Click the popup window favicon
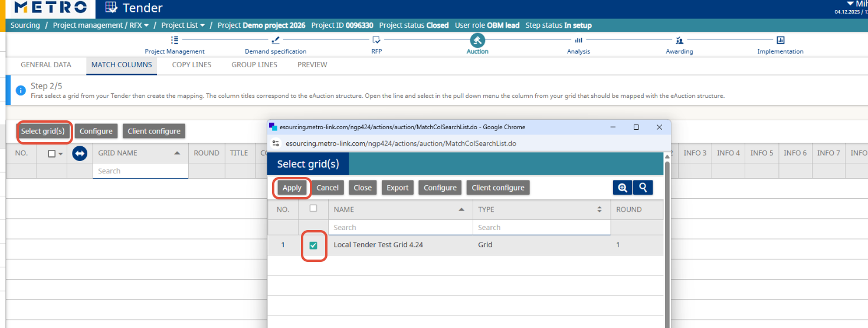The height and width of the screenshot is (328, 868). [x=273, y=127]
